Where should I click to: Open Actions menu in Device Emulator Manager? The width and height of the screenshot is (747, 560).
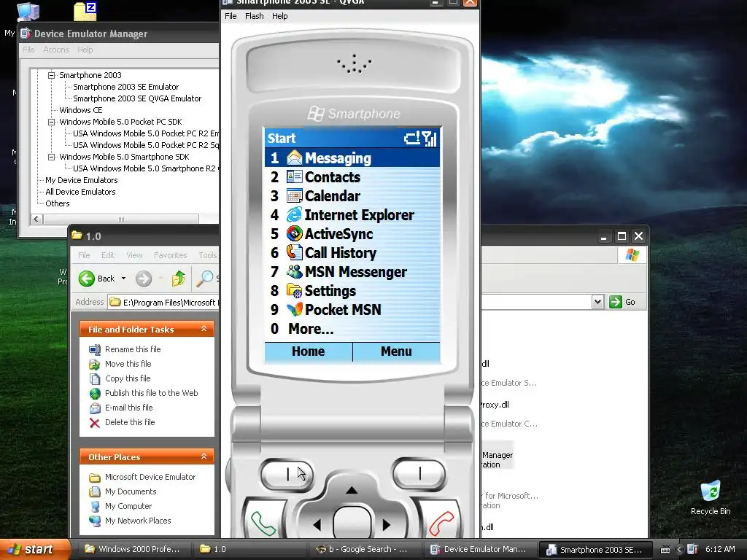(56, 50)
